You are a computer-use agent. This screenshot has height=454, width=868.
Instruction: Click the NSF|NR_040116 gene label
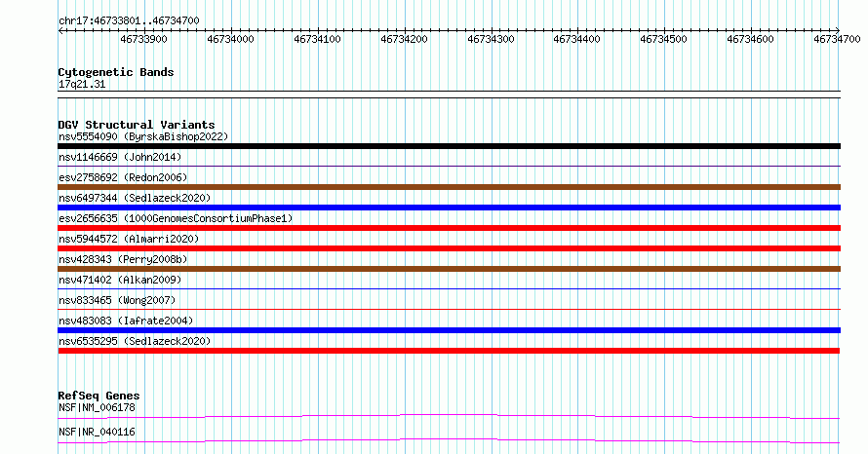[x=97, y=432]
